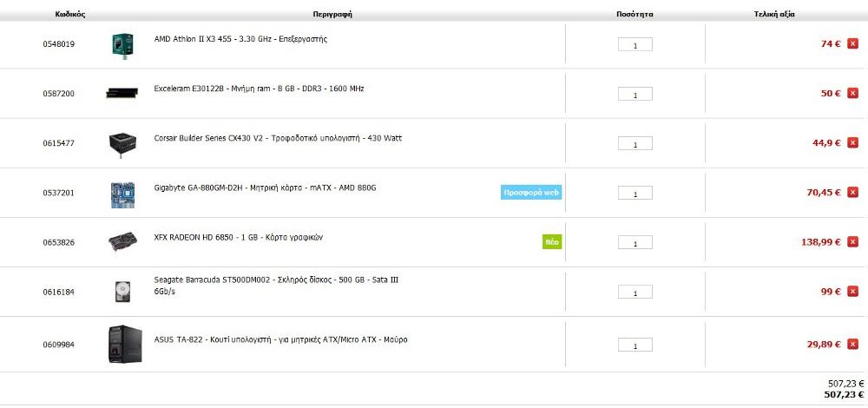
Task: Click the 44,9 € price
Action: pos(826,143)
